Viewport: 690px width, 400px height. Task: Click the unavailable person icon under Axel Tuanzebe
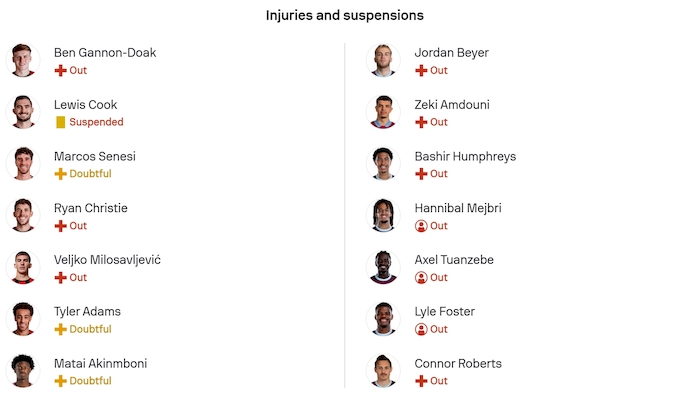pos(421,277)
